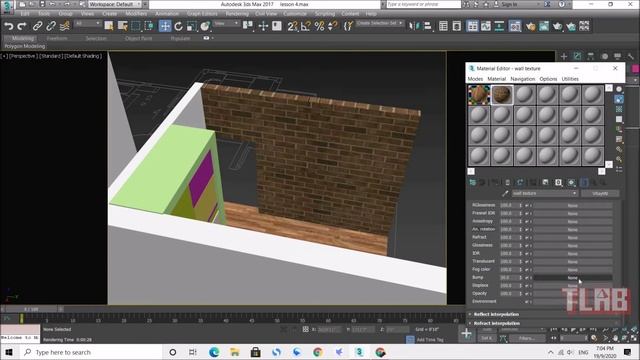Open Material menu in Material Editor

tap(496, 79)
